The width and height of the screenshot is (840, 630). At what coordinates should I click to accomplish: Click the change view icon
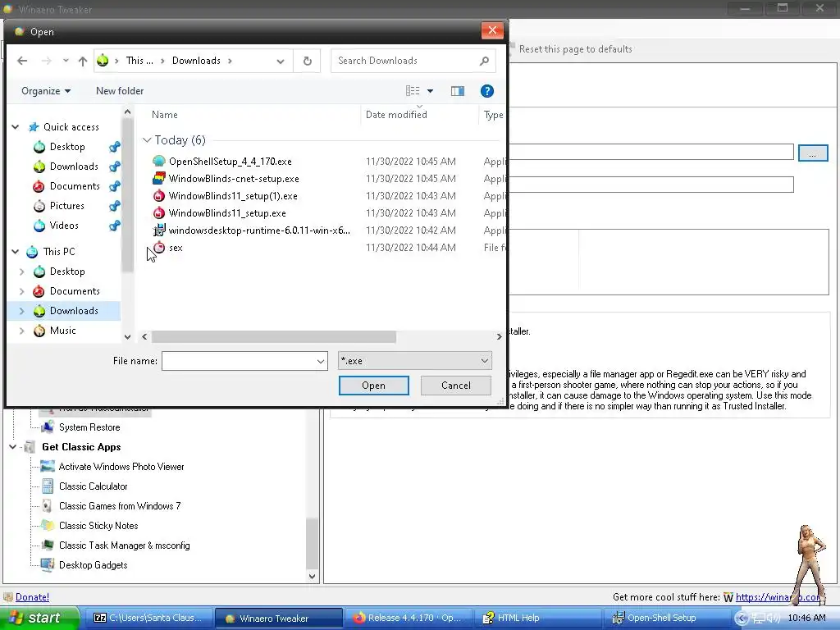(x=413, y=91)
